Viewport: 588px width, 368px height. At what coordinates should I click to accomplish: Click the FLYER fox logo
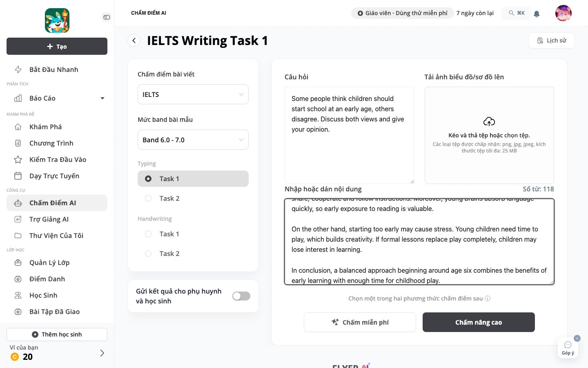(57, 20)
